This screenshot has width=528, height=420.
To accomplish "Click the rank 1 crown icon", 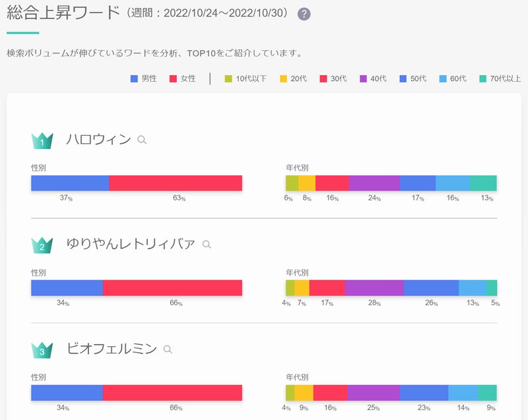I will [x=42, y=140].
